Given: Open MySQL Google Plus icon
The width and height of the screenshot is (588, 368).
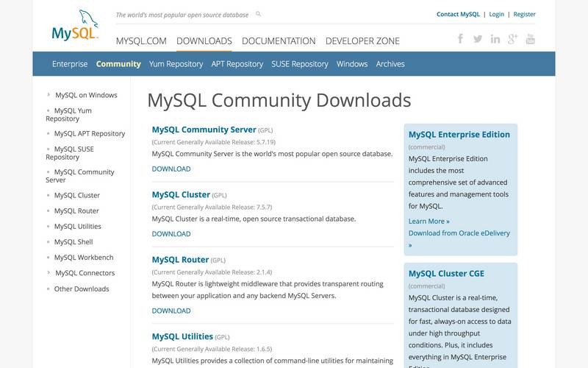Looking at the screenshot, I should click(x=512, y=39).
